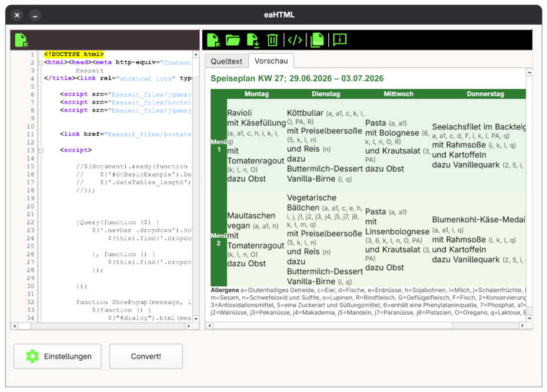Click the import document icon in right toolbar

[x=213, y=40]
